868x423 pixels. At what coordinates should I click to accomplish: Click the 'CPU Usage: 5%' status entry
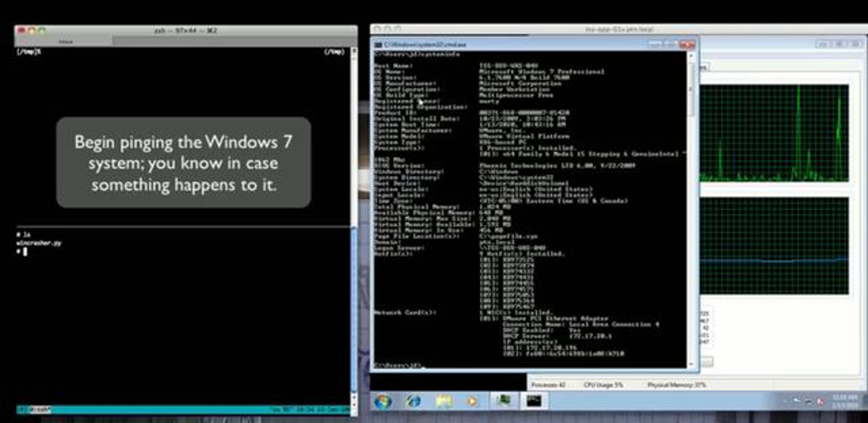(x=603, y=385)
